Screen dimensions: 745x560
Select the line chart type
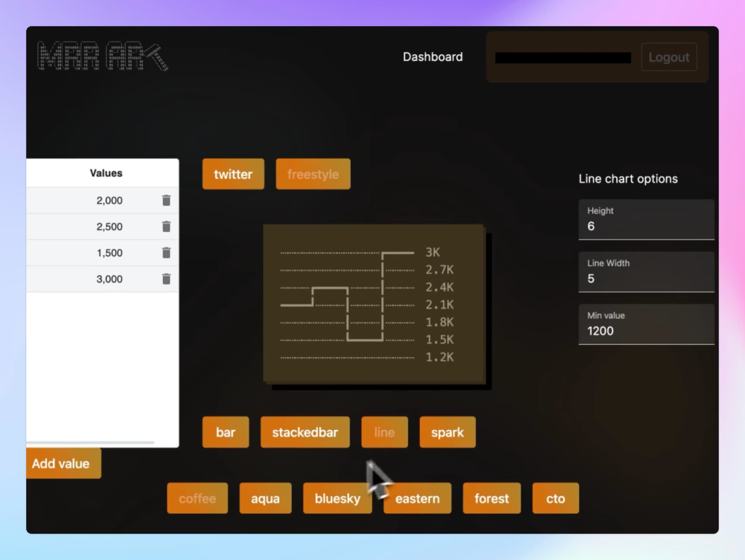(384, 432)
